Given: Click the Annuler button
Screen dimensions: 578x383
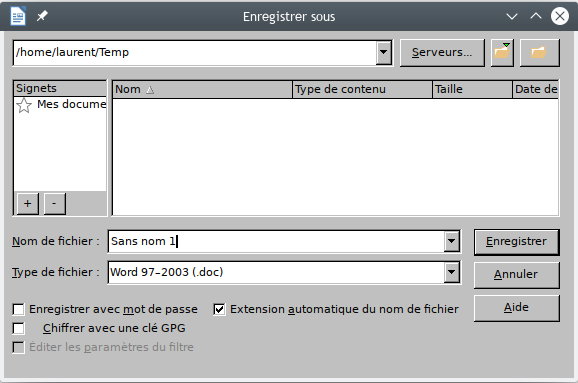Looking at the screenshot, I should point(516,275).
